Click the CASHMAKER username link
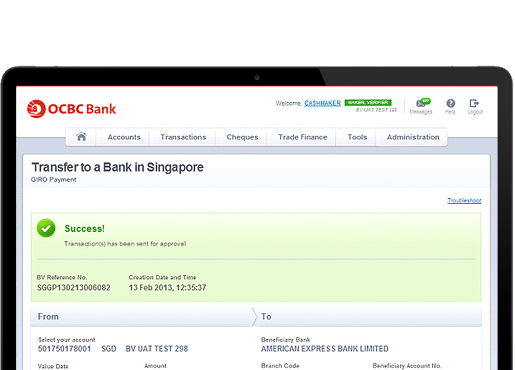The image size is (515, 370). tap(322, 103)
